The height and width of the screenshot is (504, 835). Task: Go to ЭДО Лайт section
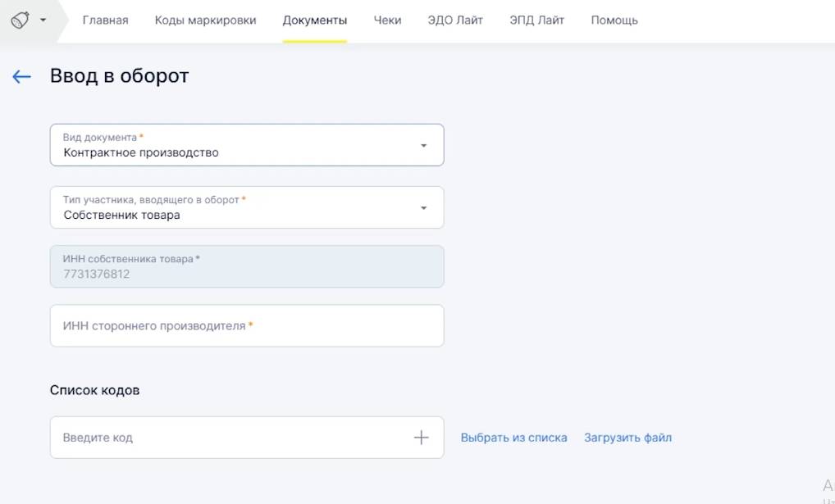coord(455,20)
